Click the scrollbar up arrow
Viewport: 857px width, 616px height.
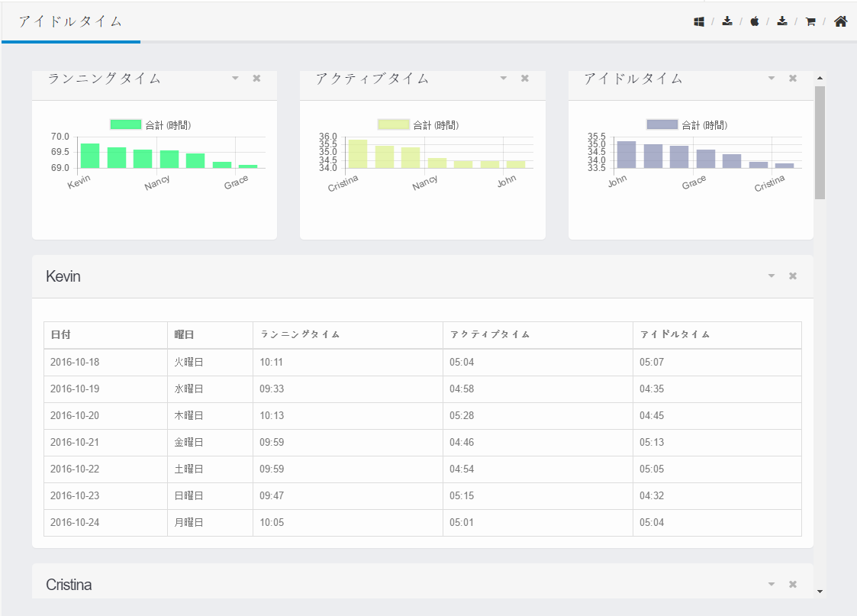[x=820, y=79]
